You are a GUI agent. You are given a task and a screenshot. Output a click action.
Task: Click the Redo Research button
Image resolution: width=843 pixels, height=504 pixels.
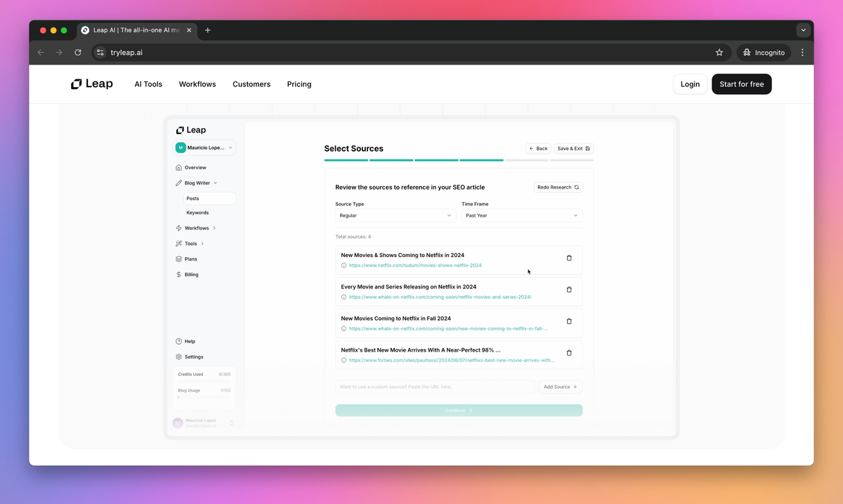click(558, 187)
